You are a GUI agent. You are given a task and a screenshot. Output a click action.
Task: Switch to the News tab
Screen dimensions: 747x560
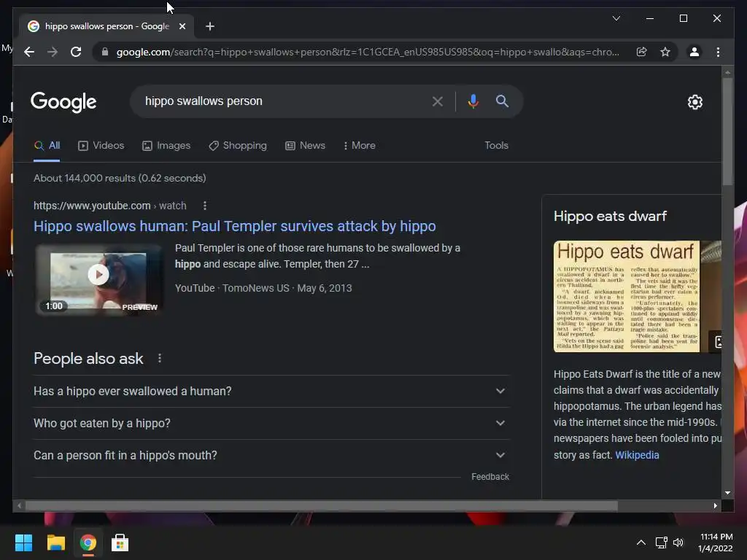(x=306, y=146)
